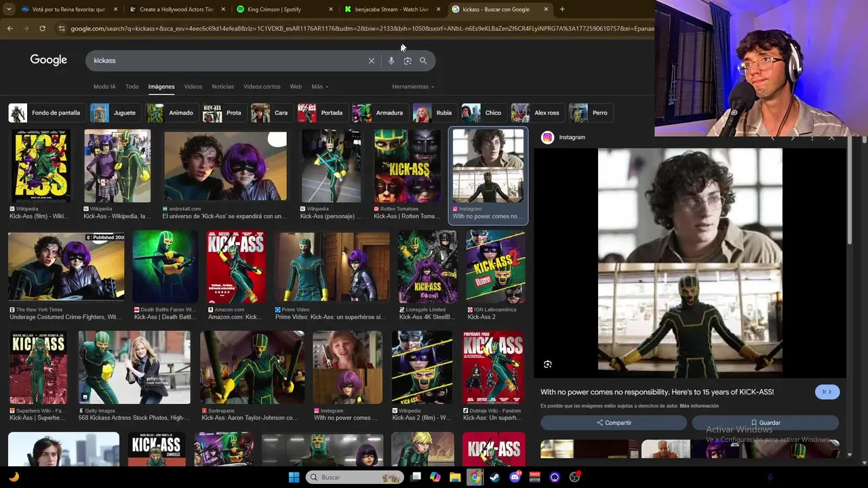Click the Lens icon on the preview image
Image resolution: width=868 pixels, height=488 pixels.
[x=548, y=364]
